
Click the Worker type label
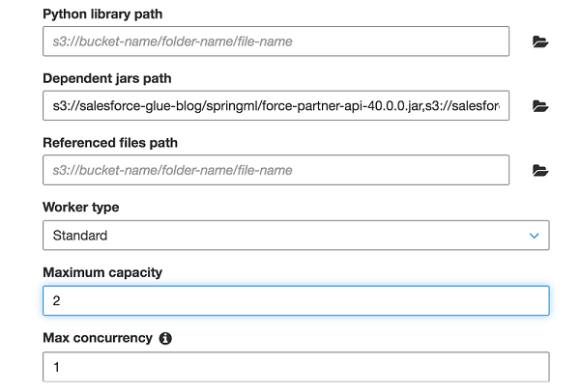coord(81,208)
